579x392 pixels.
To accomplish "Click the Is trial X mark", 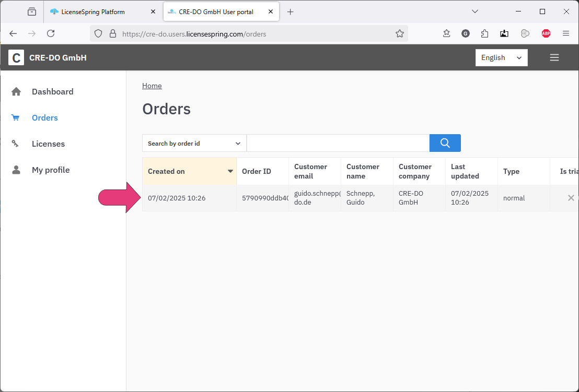I will (571, 198).
